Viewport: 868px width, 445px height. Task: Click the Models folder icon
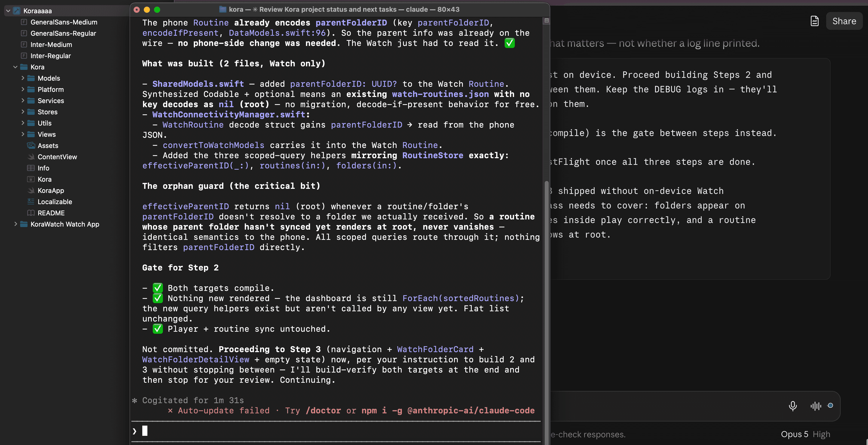(x=31, y=78)
